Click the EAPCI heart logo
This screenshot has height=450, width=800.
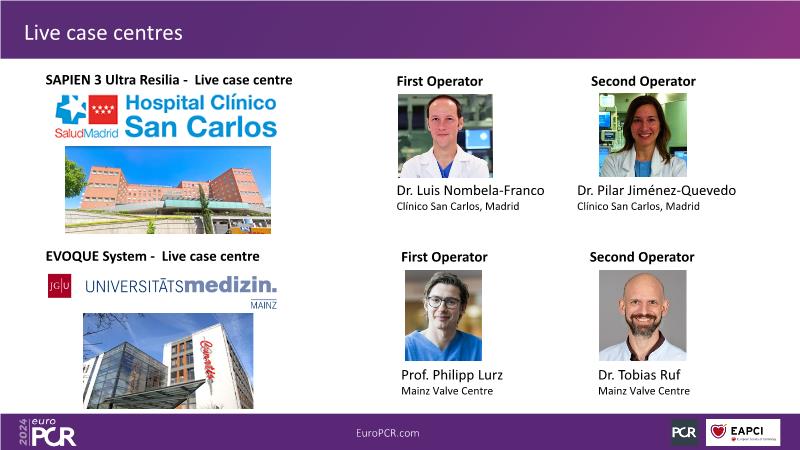tap(742, 432)
